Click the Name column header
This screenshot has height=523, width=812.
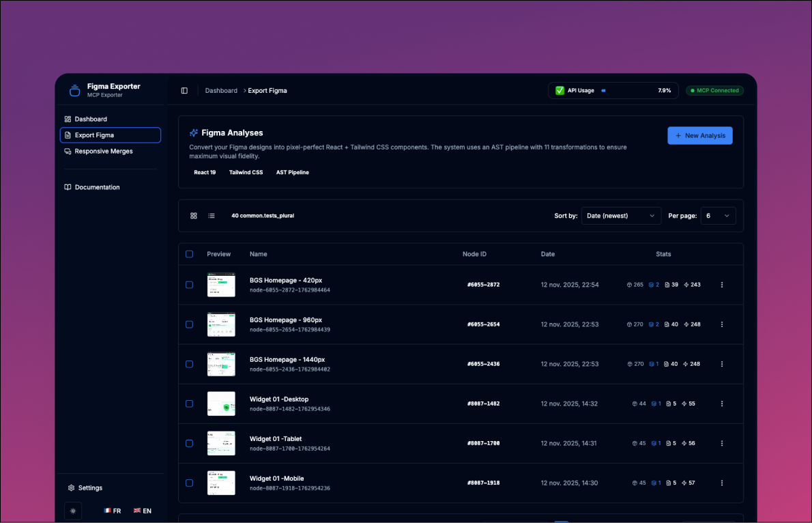point(259,254)
